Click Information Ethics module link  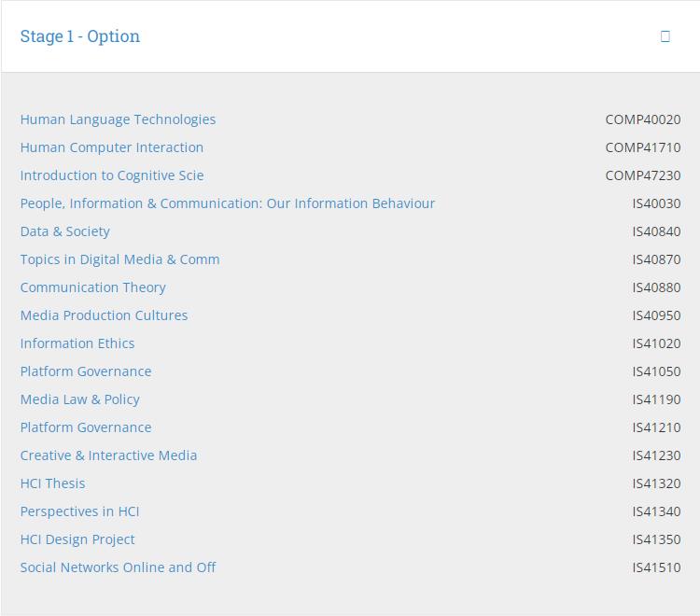click(77, 343)
